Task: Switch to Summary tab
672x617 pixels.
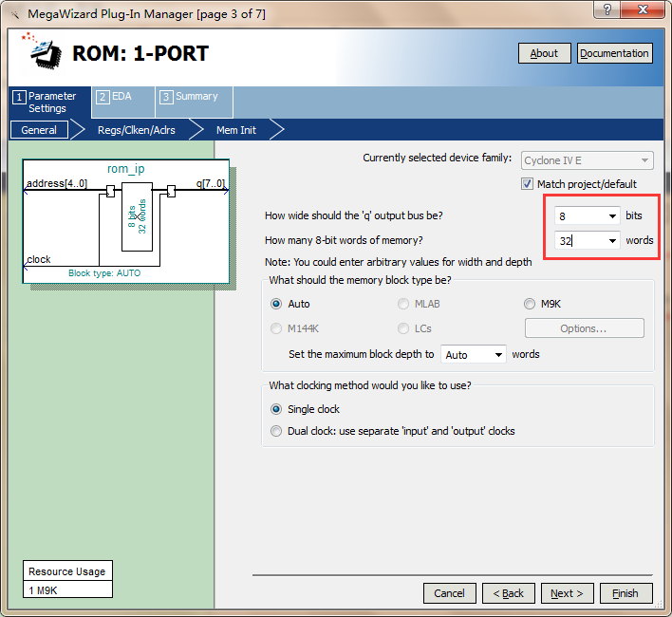Action: point(195,102)
